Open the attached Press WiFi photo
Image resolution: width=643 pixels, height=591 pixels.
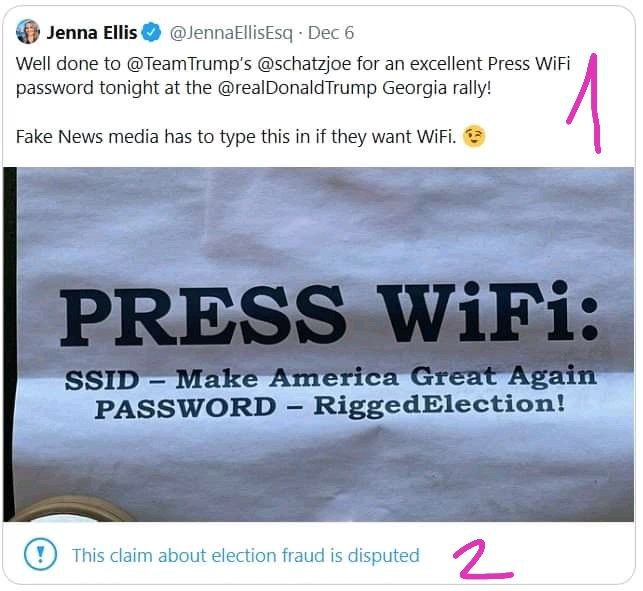pos(319,345)
